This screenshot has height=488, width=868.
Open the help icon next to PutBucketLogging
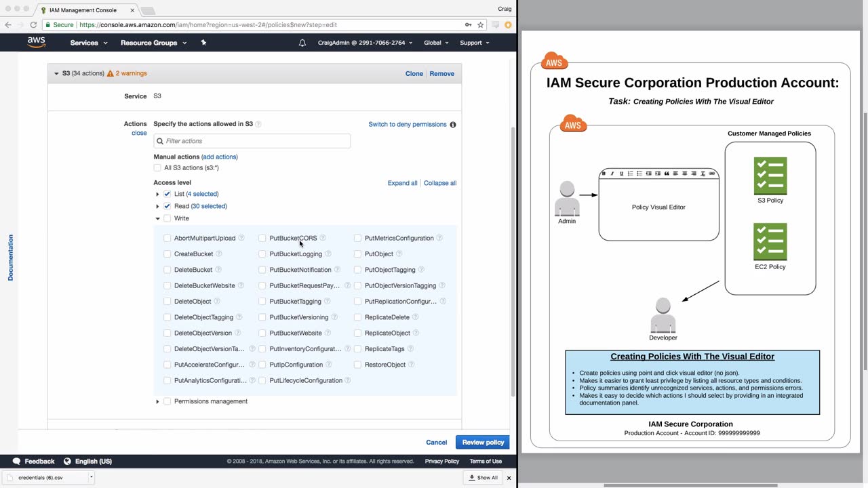[328, 254]
